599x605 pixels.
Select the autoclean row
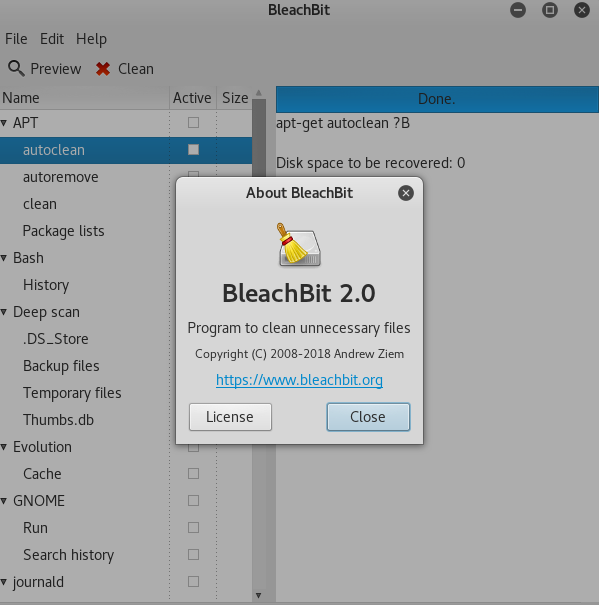pyautogui.click(x=126, y=150)
